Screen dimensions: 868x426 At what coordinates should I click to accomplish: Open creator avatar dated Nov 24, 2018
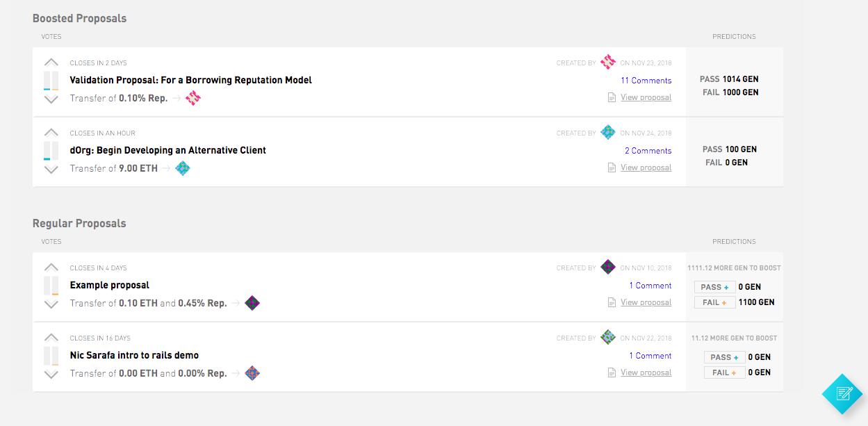(x=608, y=133)
